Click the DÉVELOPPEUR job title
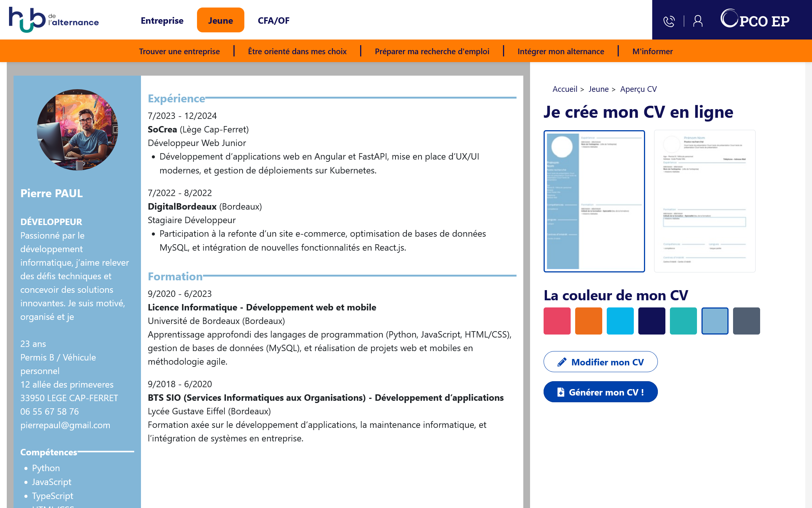This screenshot has width=812, height=508. [51, 222]
